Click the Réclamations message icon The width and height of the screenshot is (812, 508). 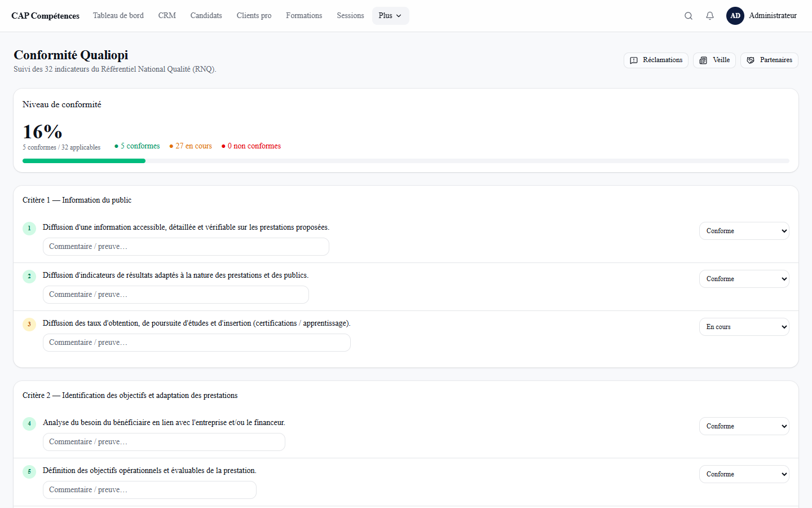click(x=634, y=60)
